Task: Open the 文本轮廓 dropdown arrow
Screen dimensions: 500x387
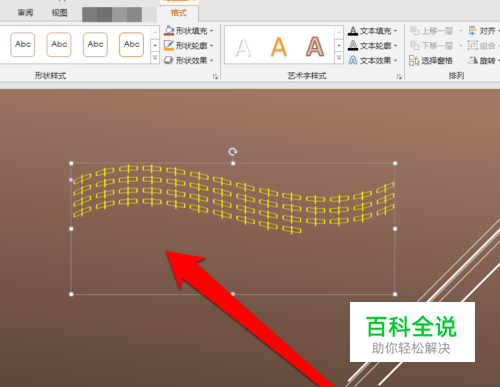Action: coord(396,46)
